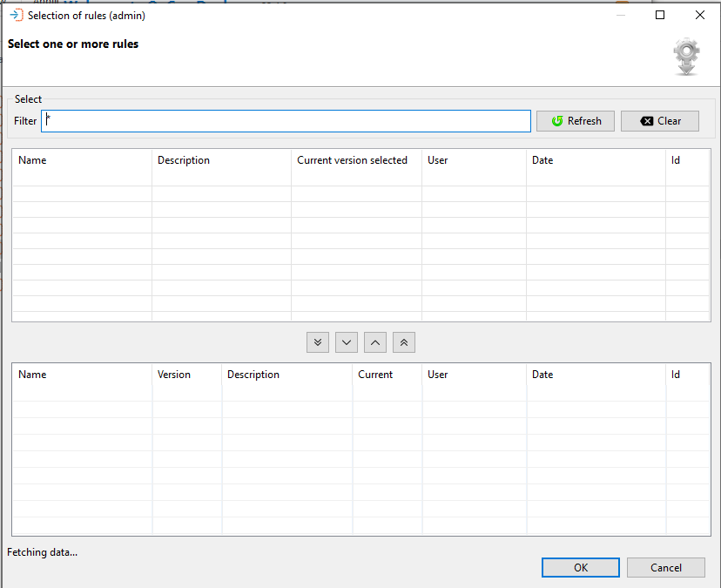Remove selected rule with single up arrow
Image resolution: width=721 pixels, height=588 pixels.
pyautogui.click(x=375, y=342)
